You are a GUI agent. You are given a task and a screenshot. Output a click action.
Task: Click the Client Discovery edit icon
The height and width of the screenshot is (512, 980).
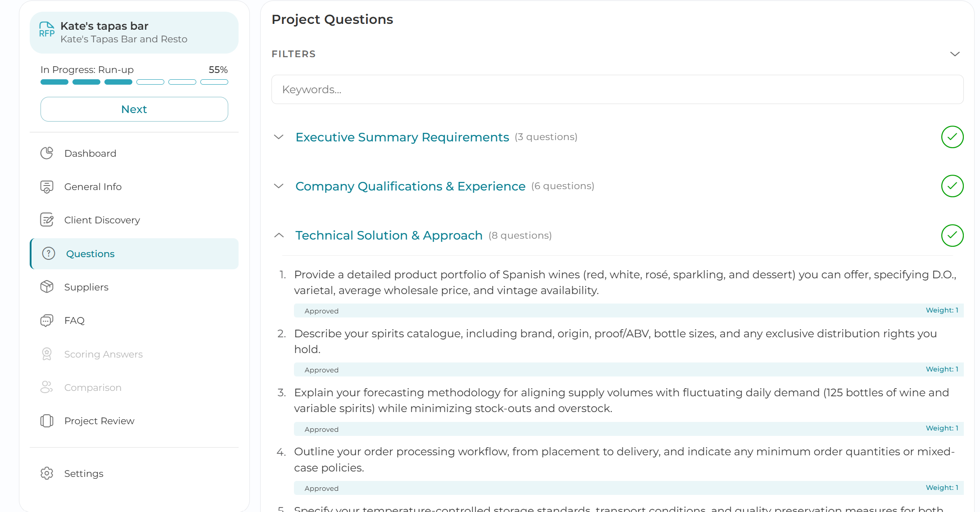pyautogui.click(x=48, y=220)
